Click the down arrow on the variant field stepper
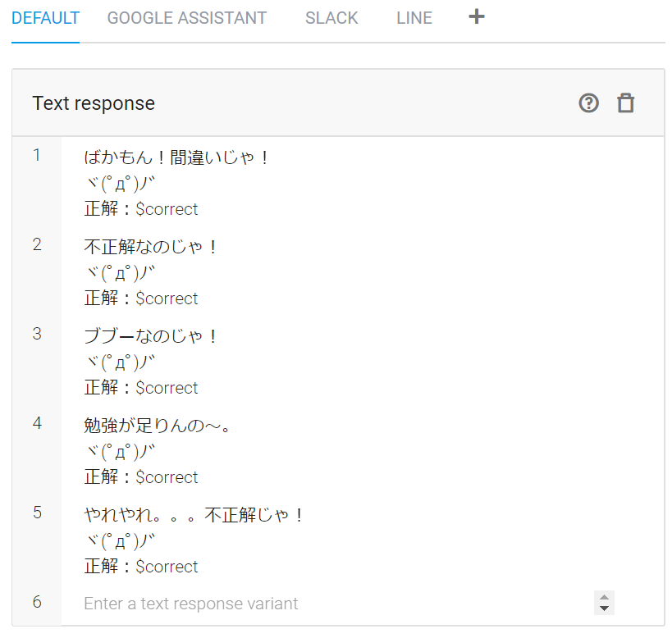 [x=605, y=608]
